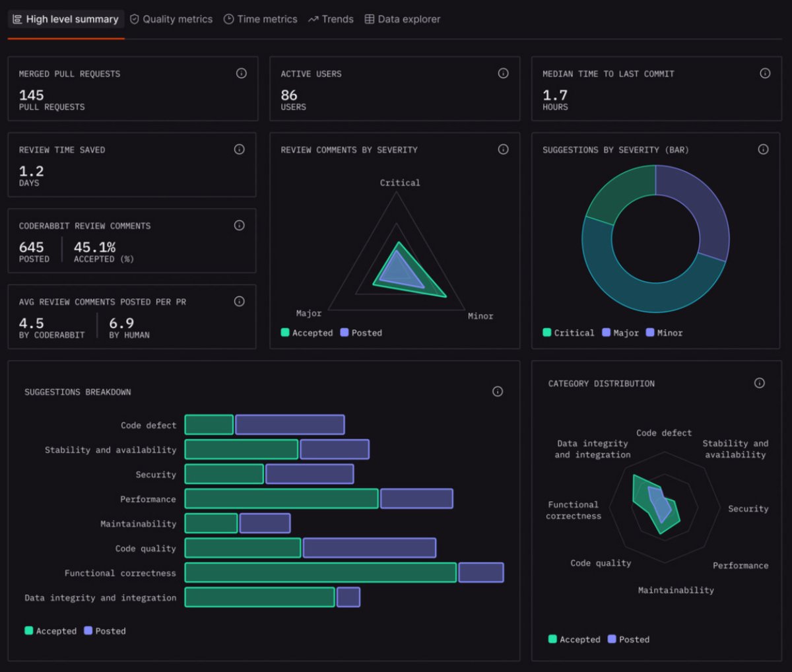Click the green Accepted bar for Code defect

pyautogui.click(x=209, y=424)
